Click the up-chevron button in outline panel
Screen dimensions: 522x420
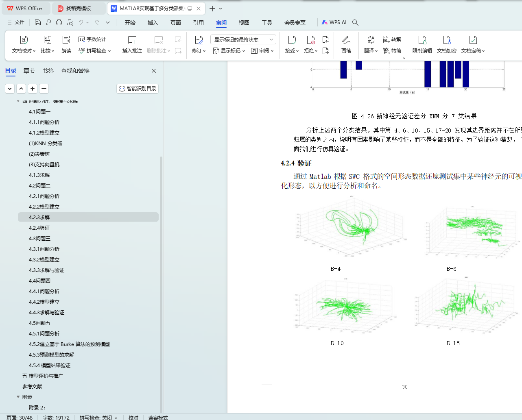coord(21,88)
